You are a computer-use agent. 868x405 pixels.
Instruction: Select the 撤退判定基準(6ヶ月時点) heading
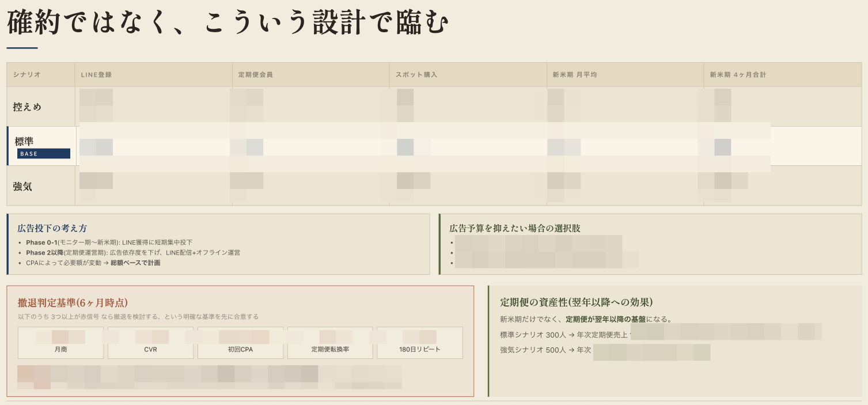tap(73, 302)
